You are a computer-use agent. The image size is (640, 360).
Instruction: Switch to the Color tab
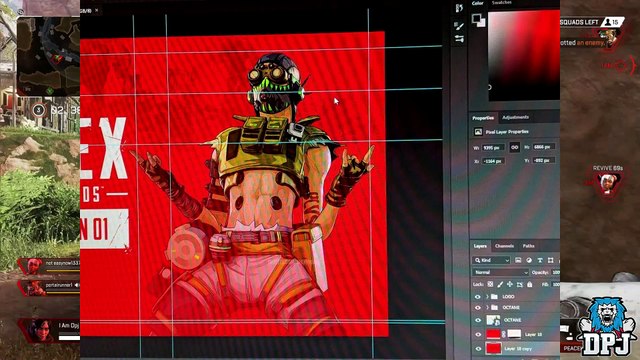click(x=478, y=3)
